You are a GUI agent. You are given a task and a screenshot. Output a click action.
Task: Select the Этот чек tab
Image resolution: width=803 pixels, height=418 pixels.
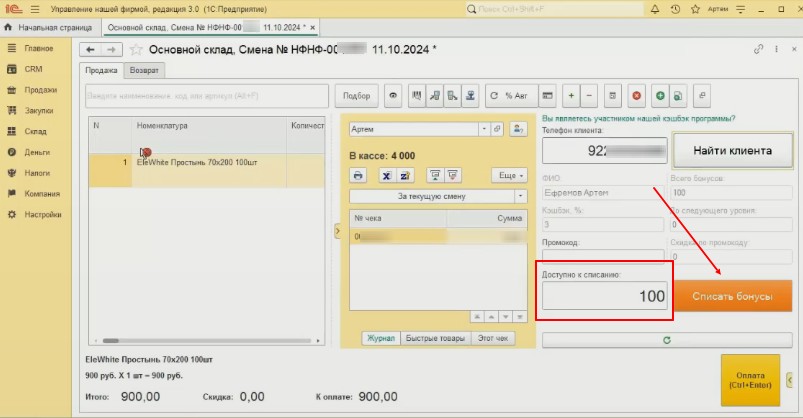(493, 338)
